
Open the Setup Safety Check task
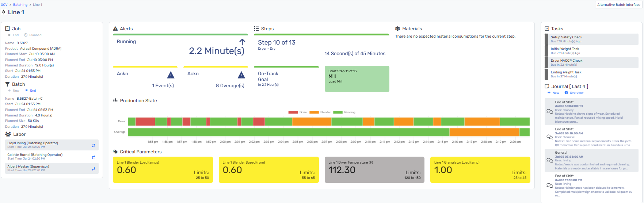coord(592,39)
